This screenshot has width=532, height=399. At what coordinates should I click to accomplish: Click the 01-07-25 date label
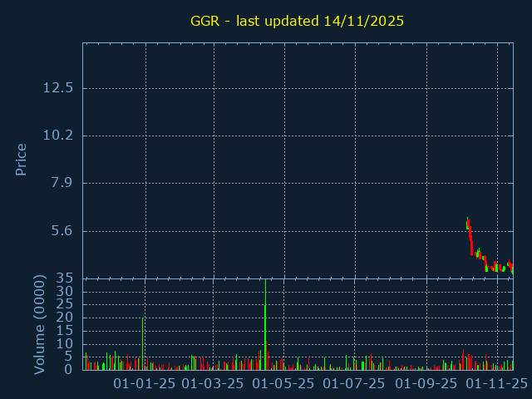353,384
